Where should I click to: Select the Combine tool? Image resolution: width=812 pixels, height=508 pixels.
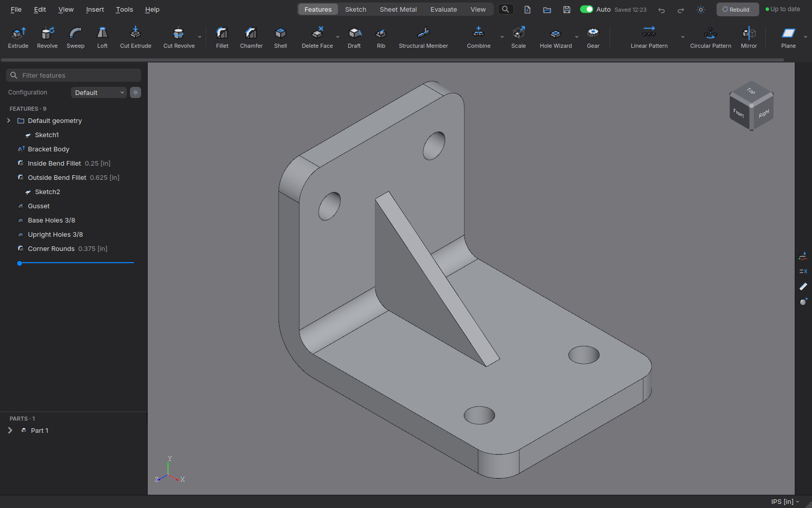click(x=479, y=38)
